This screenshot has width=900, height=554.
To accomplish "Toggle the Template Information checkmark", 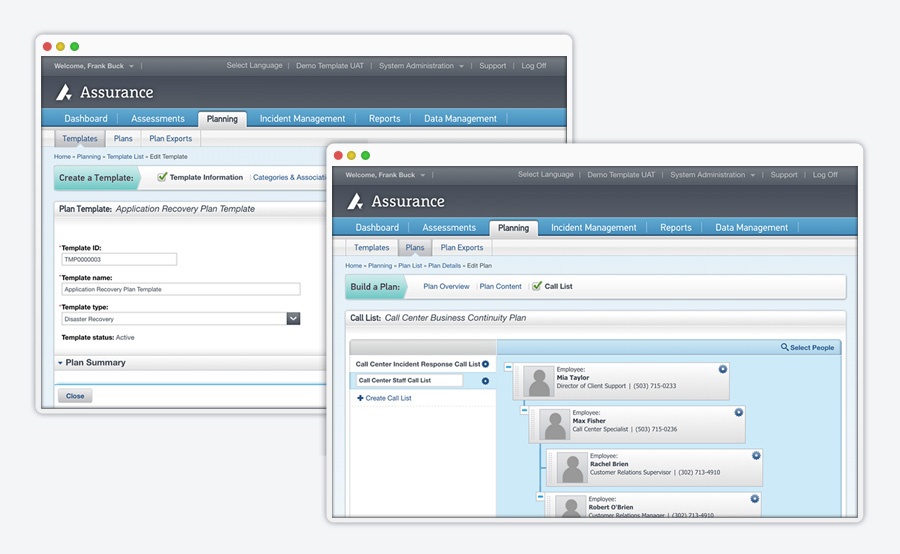I will (x=162, y=177).
